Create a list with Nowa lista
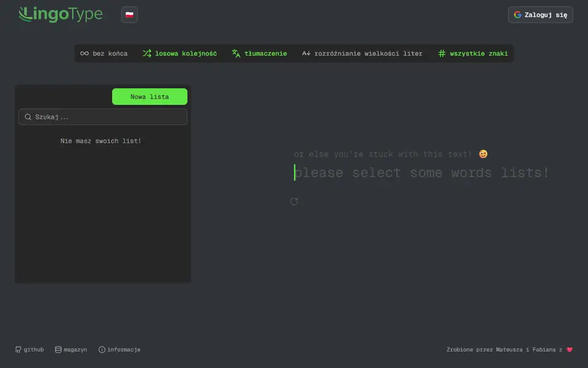588x368 pixels. coord(149,96)
